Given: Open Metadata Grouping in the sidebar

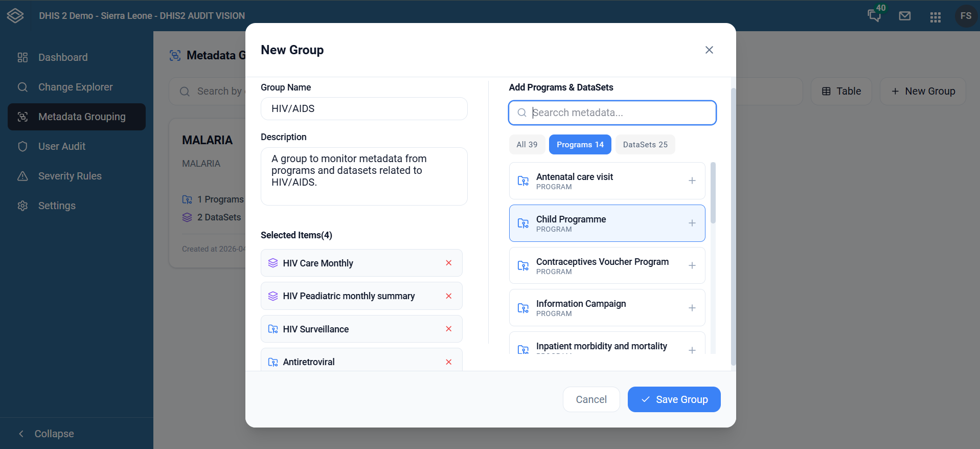Looking at the screenshot, I should pos(77,117).
